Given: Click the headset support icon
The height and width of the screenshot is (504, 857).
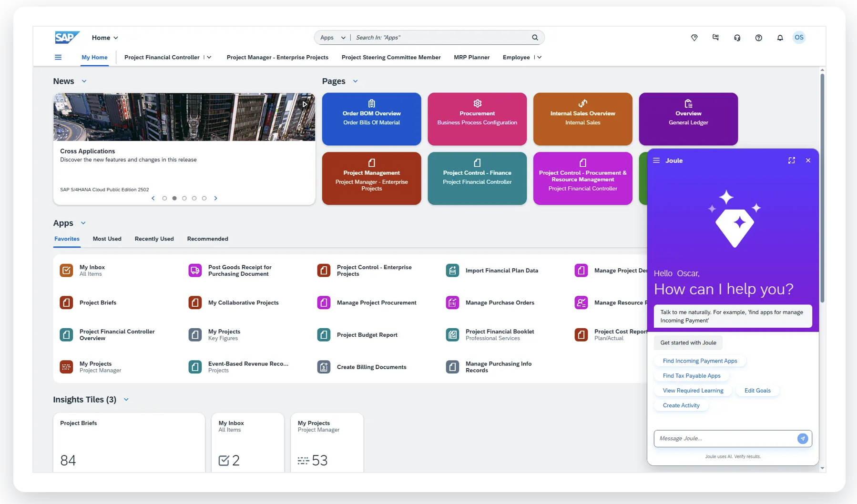Looking at the screenshot, I should point(737,38).
